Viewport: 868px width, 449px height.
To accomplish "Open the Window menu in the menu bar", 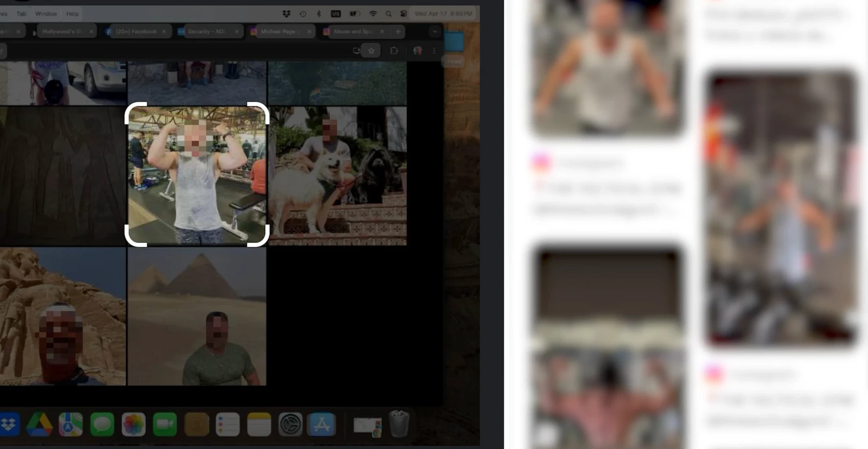I will click(46, 14).
